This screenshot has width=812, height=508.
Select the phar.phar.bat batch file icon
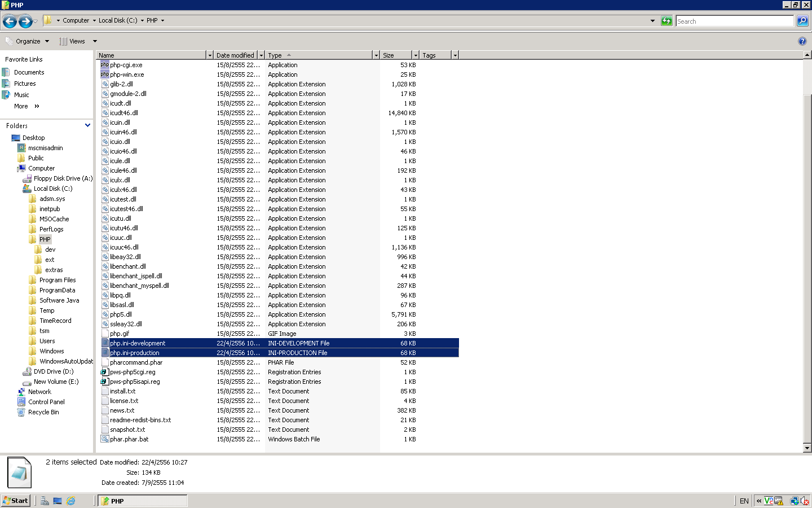pyautogui.click(x=105, y=439)
